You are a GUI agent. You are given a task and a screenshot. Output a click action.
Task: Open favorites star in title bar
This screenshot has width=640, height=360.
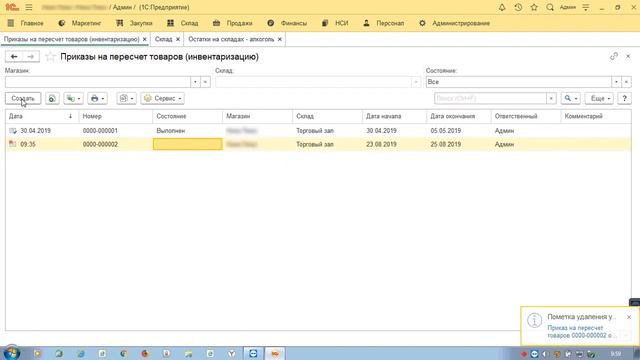point(534,7)
